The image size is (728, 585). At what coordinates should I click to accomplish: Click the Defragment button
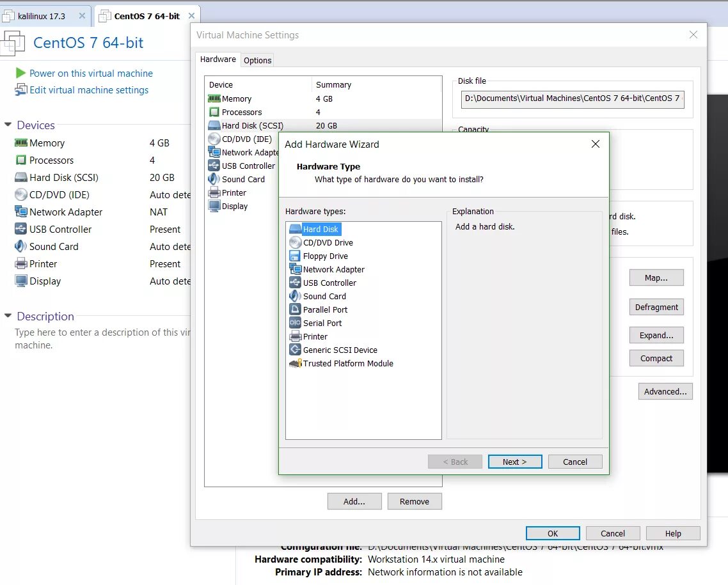tap(656, 307)
